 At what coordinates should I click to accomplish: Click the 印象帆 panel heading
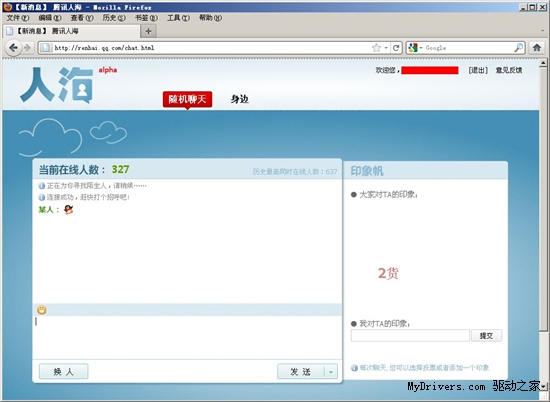(x=367, y=171)
